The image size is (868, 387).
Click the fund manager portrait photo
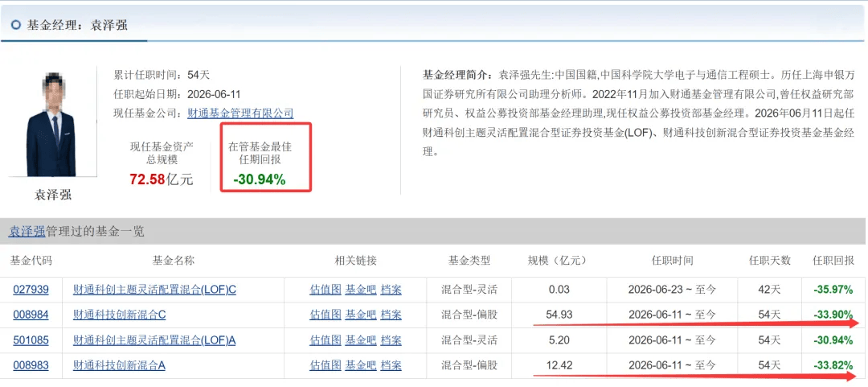(52, 124)
